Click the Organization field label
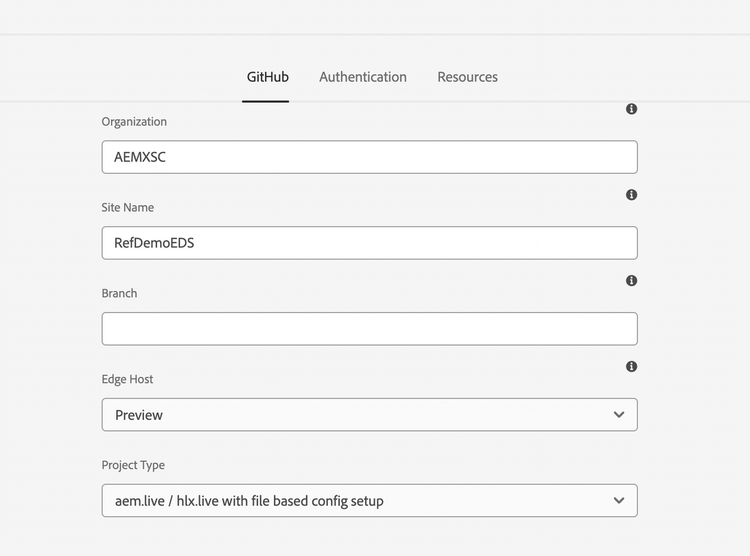The width and height of the screenshot is (750, 556). tap(134, 122)
